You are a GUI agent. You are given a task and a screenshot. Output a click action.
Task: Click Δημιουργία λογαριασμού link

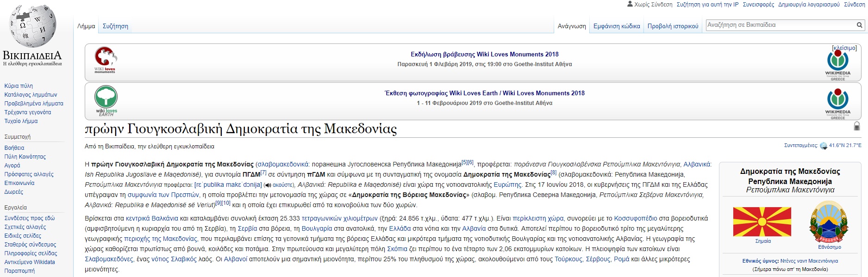[809, 5]
